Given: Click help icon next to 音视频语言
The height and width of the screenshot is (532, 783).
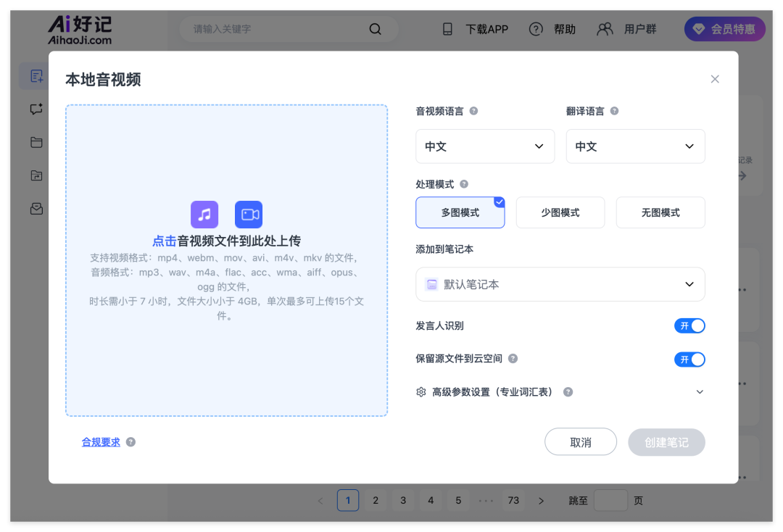Looking at the screenshot, I should pyautogui.click(x=474, y=111).
